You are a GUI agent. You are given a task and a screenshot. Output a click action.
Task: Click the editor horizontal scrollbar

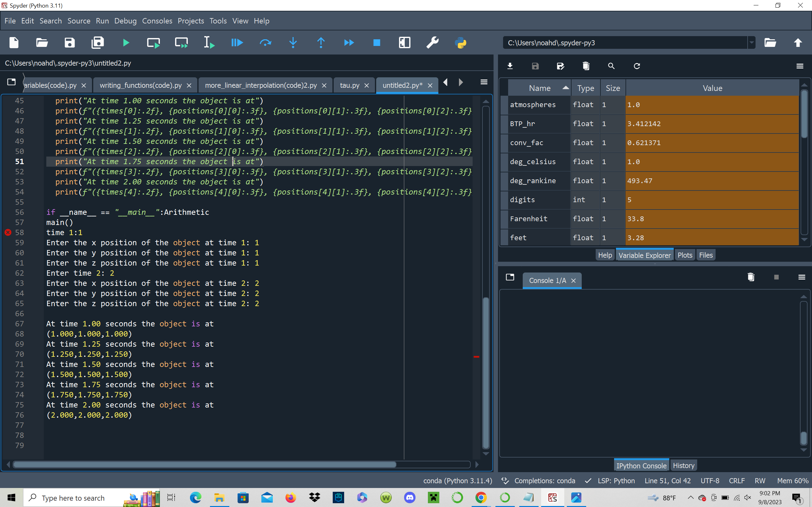click(205, 465)
